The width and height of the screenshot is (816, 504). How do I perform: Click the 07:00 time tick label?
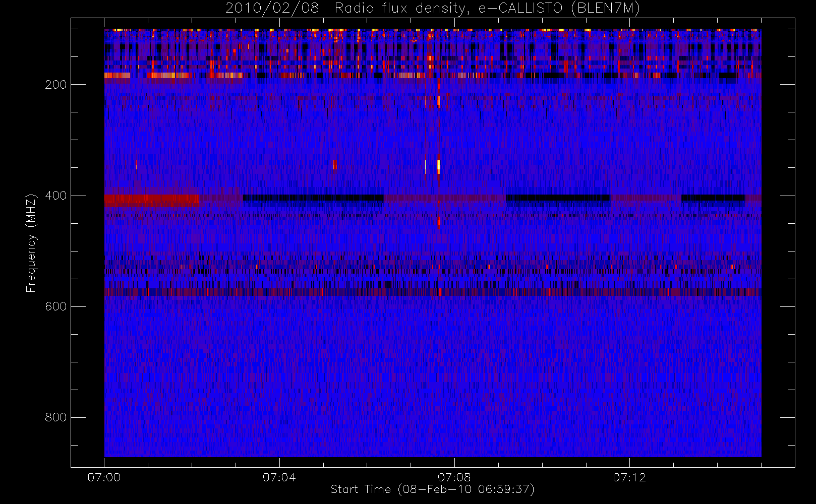pos(104,477)
